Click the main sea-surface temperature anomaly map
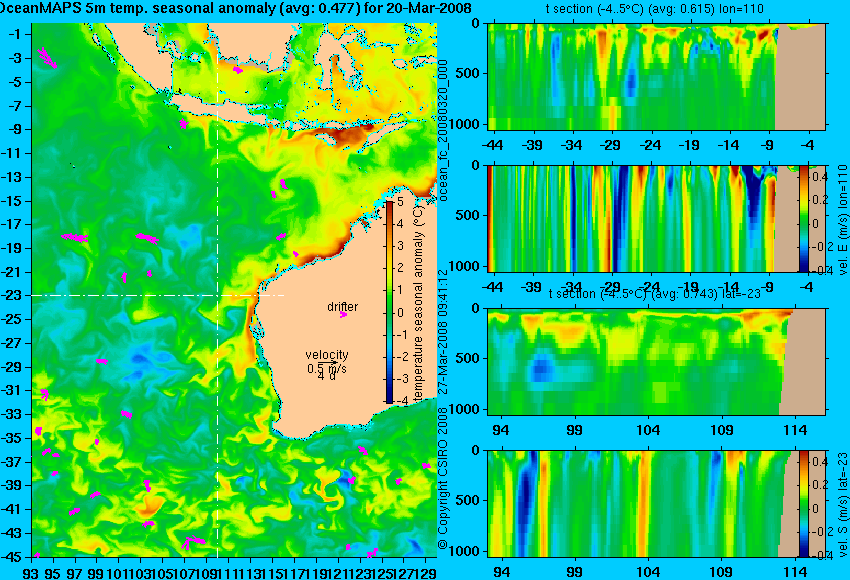 [234, 290]
